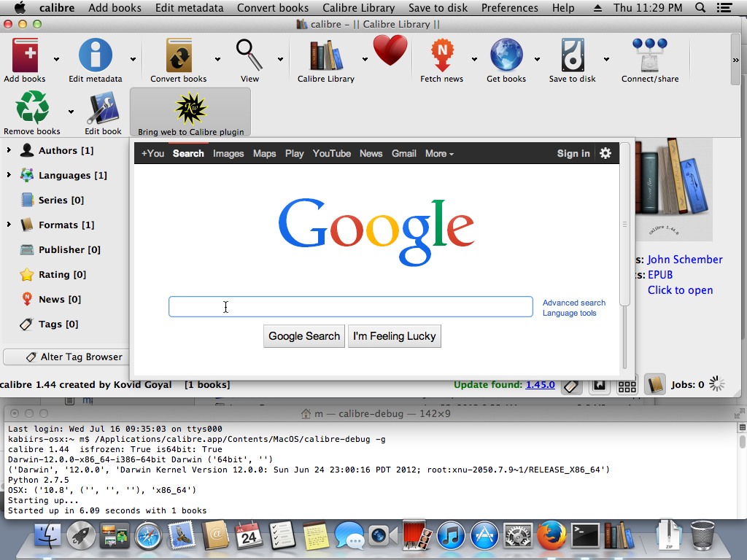Click the EPUB format link
The width and height of the screenshot is (747, 560).
coord(660,275)
